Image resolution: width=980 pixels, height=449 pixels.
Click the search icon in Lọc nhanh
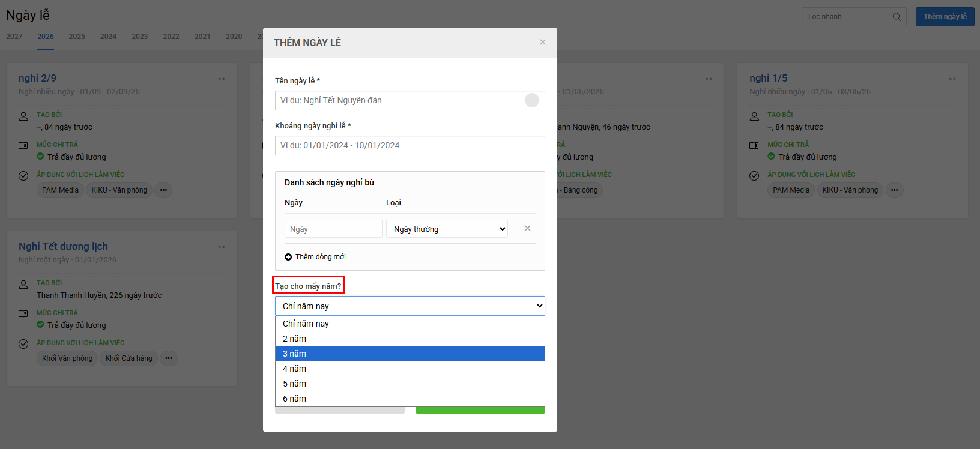897,17
